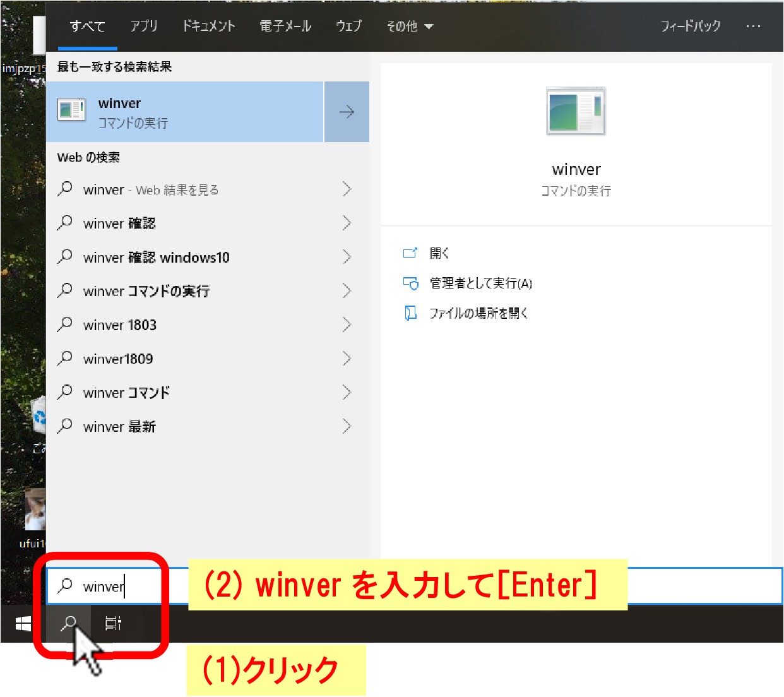The image size is (784, 697).
Task: Switch to the アプリ tab
Action: (x=144, y=27)
